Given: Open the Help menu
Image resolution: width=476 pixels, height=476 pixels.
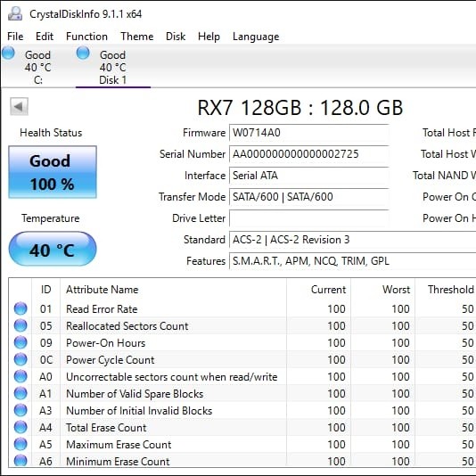Looking at the screenshot, I should (x=209, y=37).
